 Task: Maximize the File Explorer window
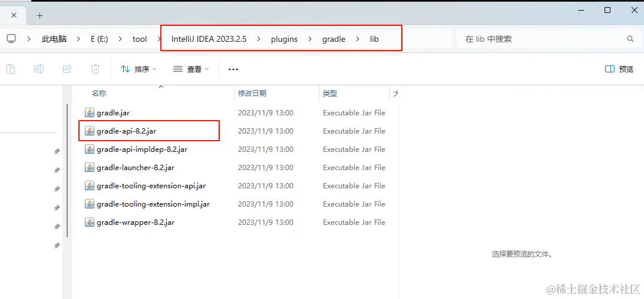click(607, 11)
